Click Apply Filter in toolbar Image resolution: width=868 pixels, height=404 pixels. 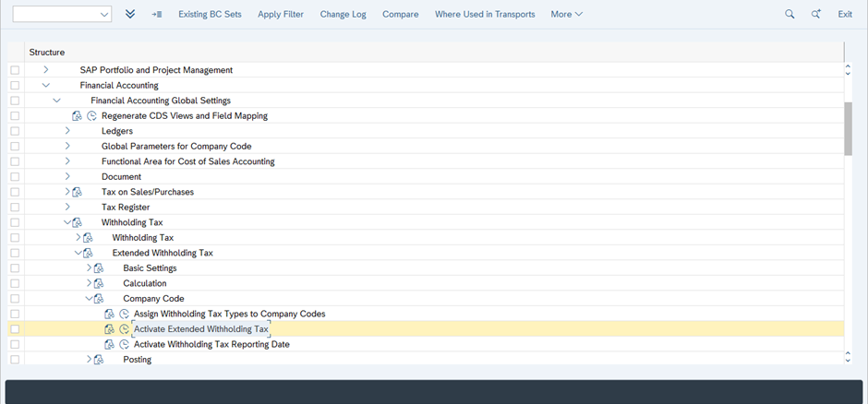point(281,15)
